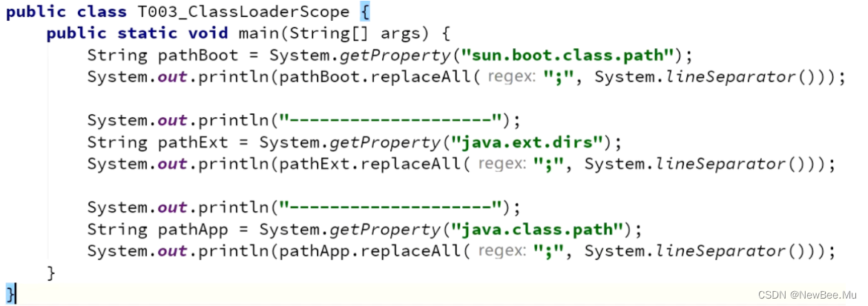868x306 pixels.
Task: Click the regex hint in the pathBoot line
Action: pos(511,78)
